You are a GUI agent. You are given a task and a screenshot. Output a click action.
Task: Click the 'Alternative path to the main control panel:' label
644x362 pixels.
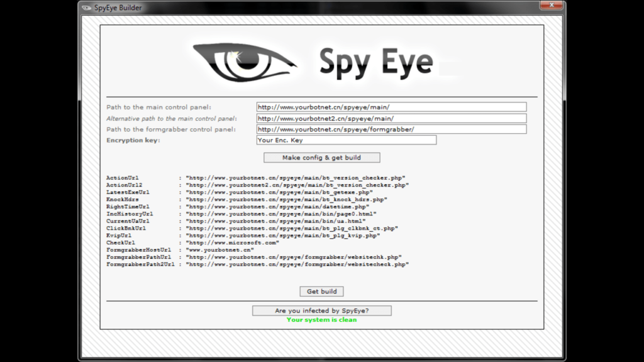pos(171,119)
